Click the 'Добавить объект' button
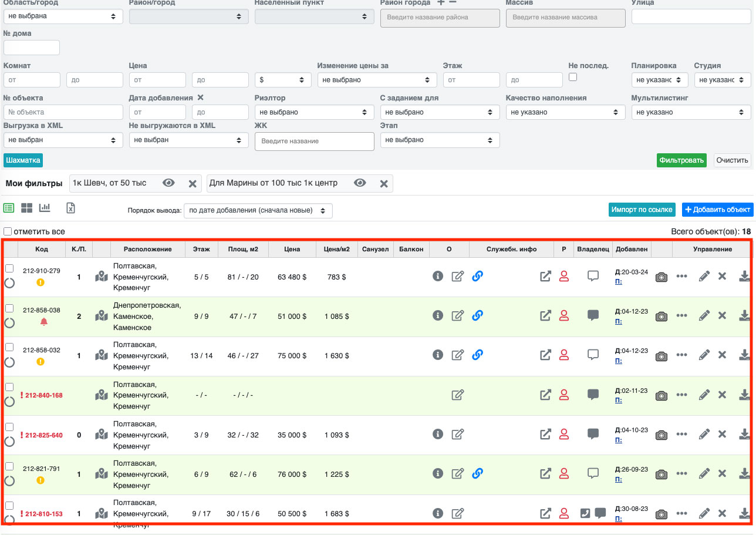 [x=717, y=210]
